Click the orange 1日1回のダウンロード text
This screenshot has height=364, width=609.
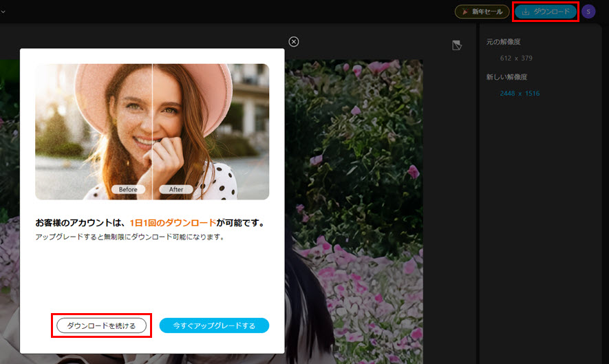(173, 222)
